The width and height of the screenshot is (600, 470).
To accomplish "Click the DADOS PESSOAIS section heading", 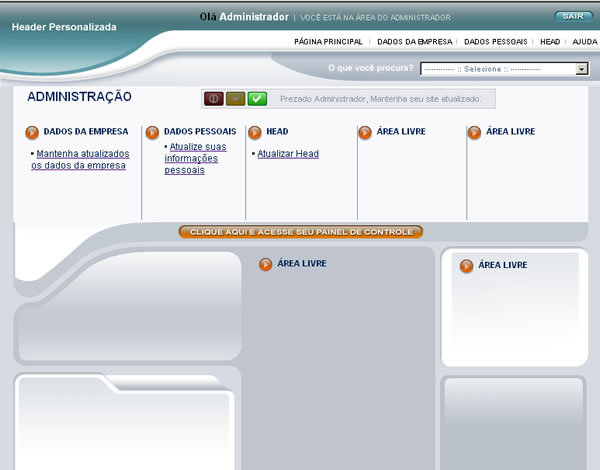I will (200, 131).
